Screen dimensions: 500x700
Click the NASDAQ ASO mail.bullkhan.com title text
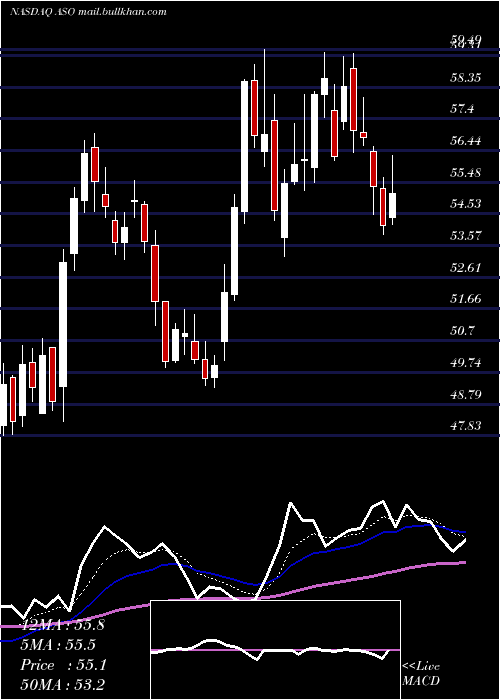88,12
